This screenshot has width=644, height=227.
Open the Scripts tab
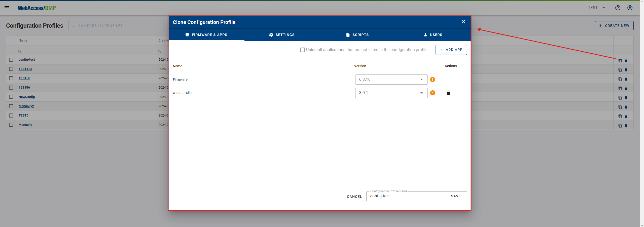coord(358,35)
